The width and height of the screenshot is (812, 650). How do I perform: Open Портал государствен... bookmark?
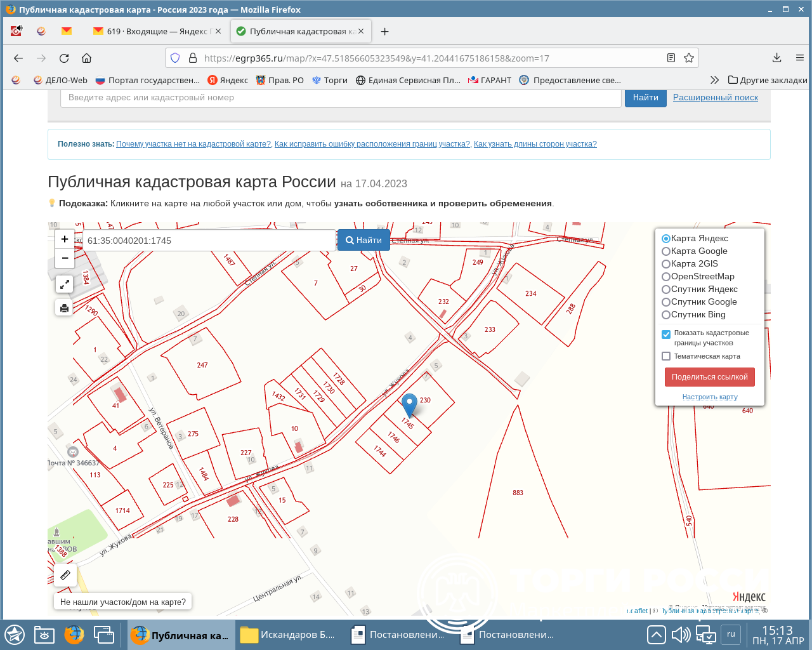point(147,80)
